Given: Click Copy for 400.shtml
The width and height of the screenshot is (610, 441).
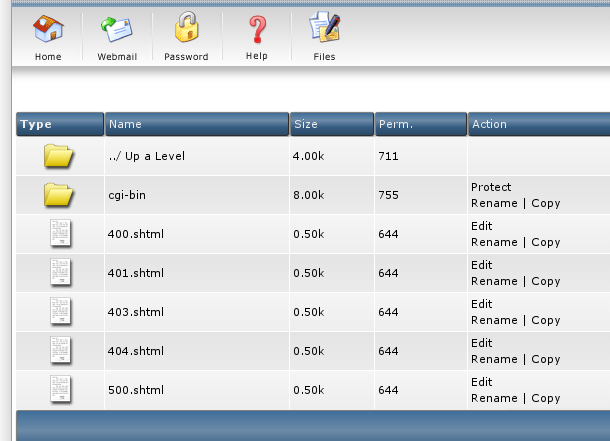Looking at the screenshot, I should [546, 242].
